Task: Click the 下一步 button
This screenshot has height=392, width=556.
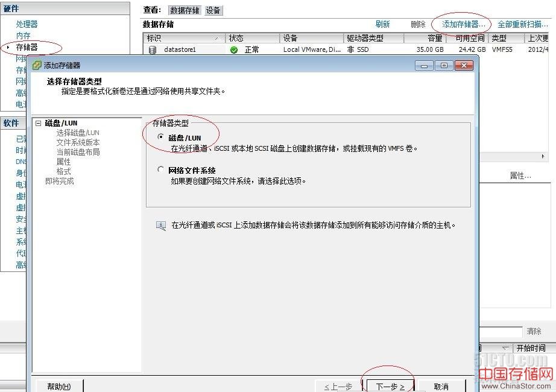Action: (x=390, y=387)
